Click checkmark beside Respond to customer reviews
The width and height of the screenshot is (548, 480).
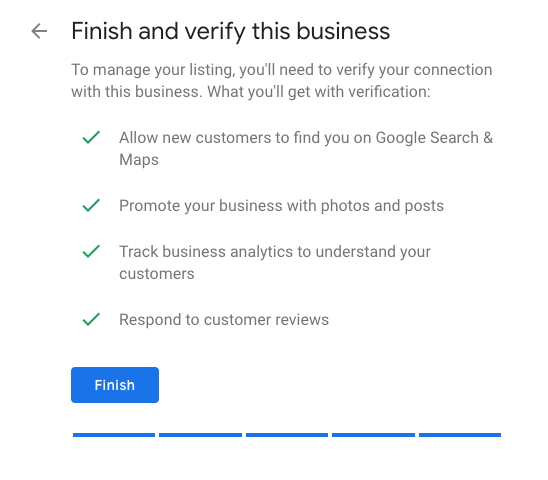pos(91,319)
